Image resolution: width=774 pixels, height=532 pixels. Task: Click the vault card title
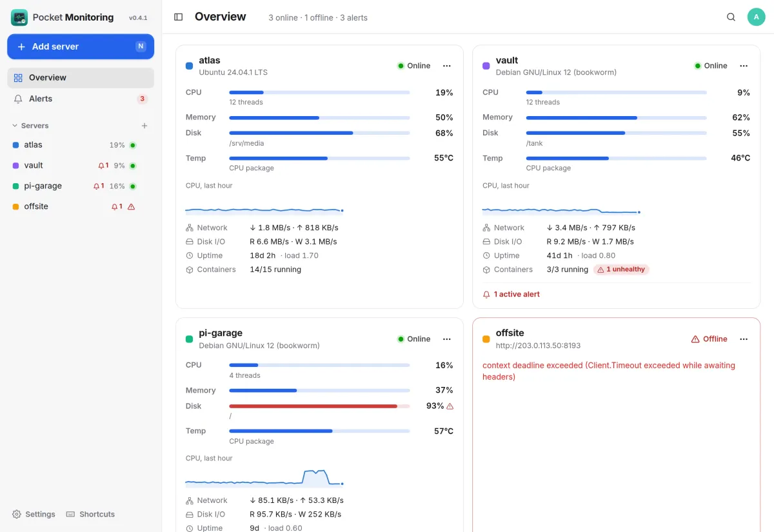[x=507, y=60]
